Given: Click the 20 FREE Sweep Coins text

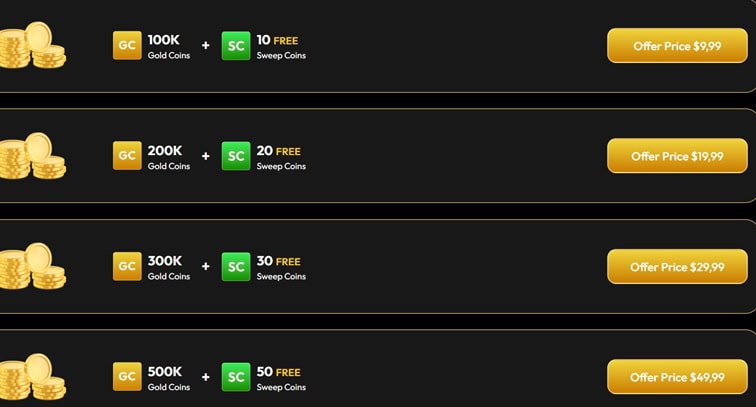Looking at the screenshot, I should 280,157.
